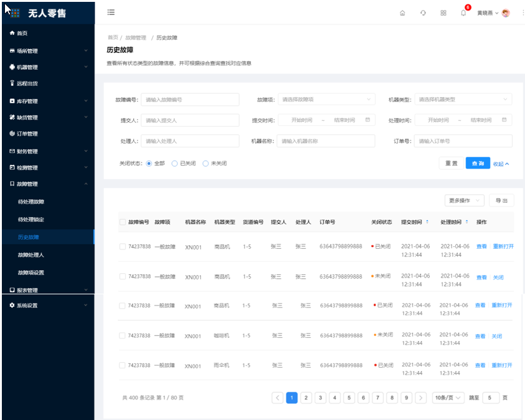This screenshot has height=420, width=525.
Task: Click the 导出 button
Action: [501, 200]
